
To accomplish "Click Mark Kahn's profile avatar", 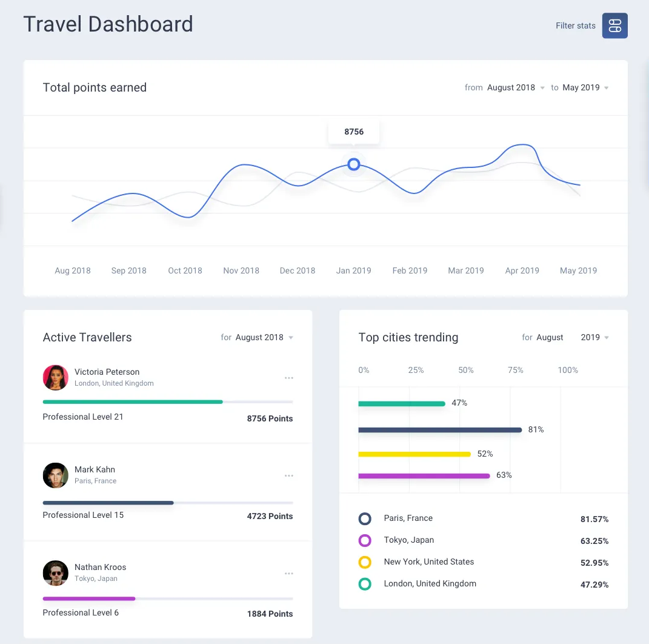I will [x=56, y=475].
